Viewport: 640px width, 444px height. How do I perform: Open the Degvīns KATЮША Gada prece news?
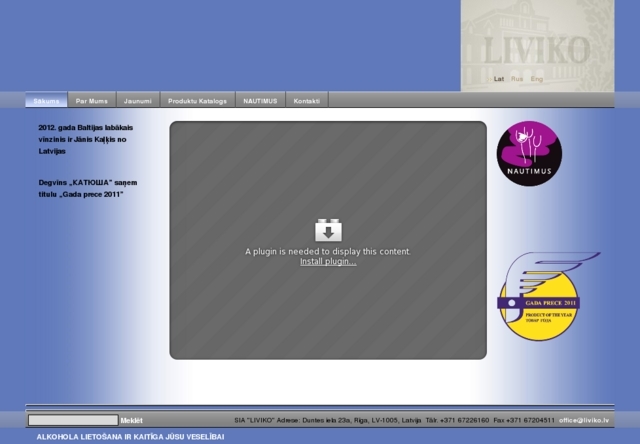pos(88,188)
